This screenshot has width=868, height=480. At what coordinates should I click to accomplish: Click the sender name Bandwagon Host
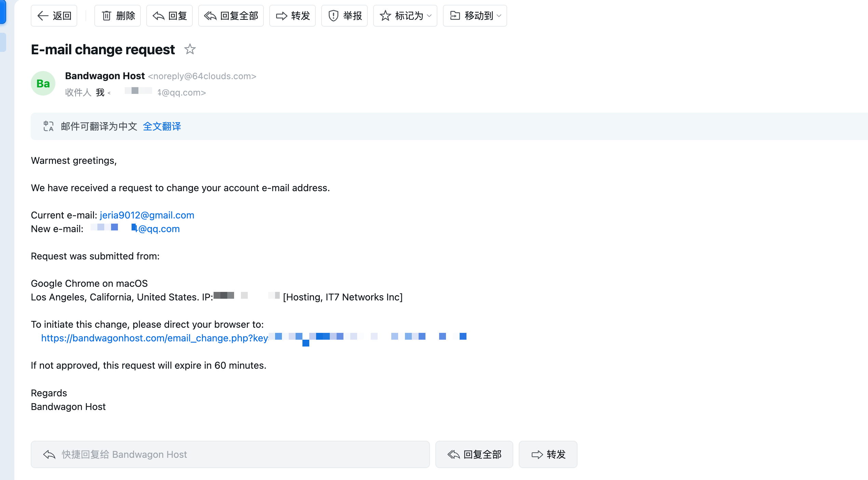pyautogui.click(x=105, y=76)
